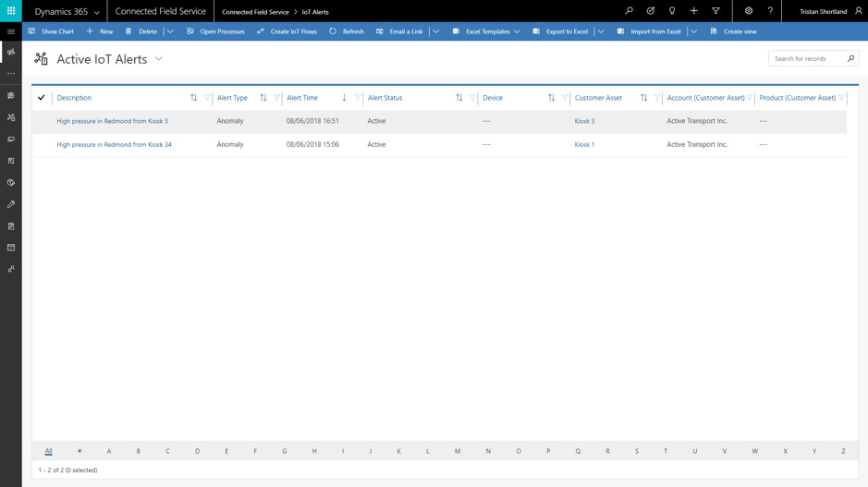Image resolution: width=868 pixels, height=487 pixels.
Task: Open the Alert Status column filter
Action: (x=472, y=97)
